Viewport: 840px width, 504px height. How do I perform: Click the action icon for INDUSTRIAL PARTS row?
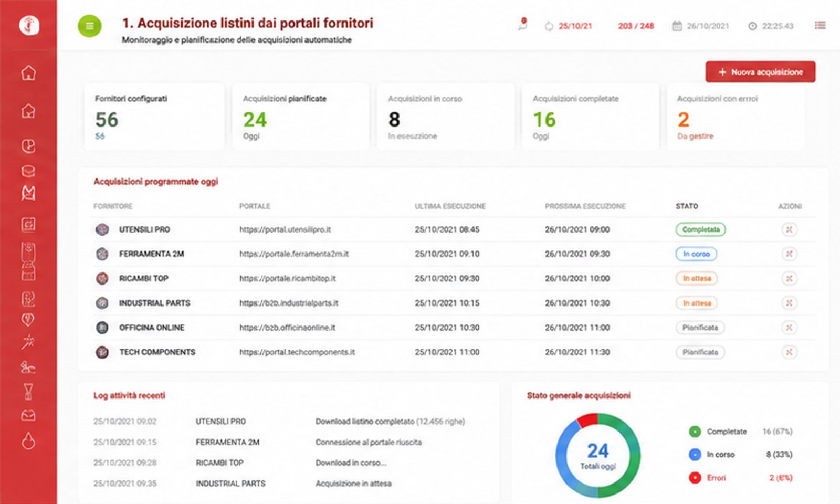pos(789,303)
